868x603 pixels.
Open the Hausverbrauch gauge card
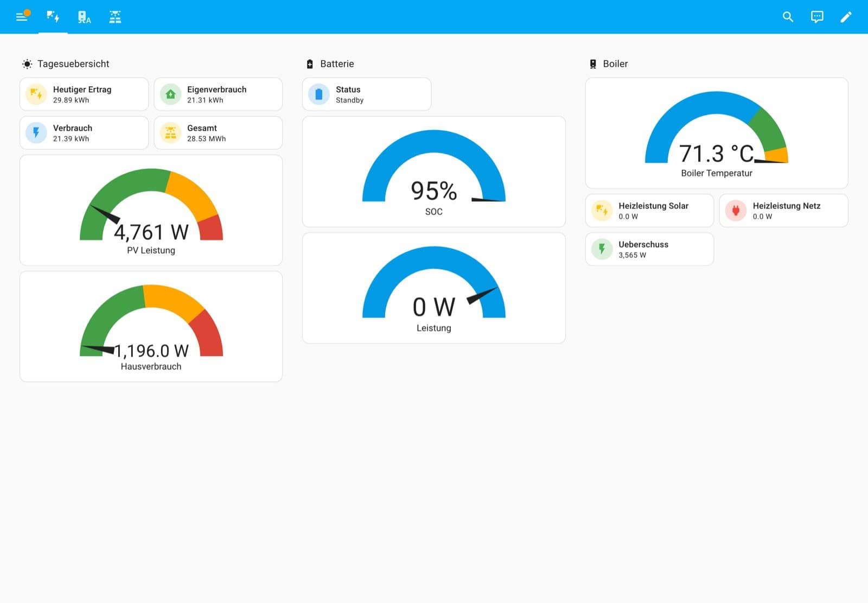[151, 326]
